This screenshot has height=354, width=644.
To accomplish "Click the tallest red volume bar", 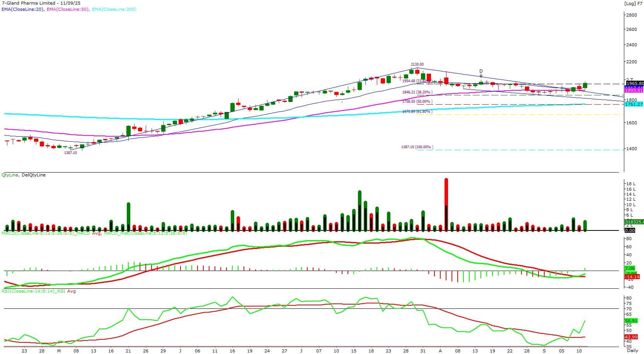I will (446, 205).
